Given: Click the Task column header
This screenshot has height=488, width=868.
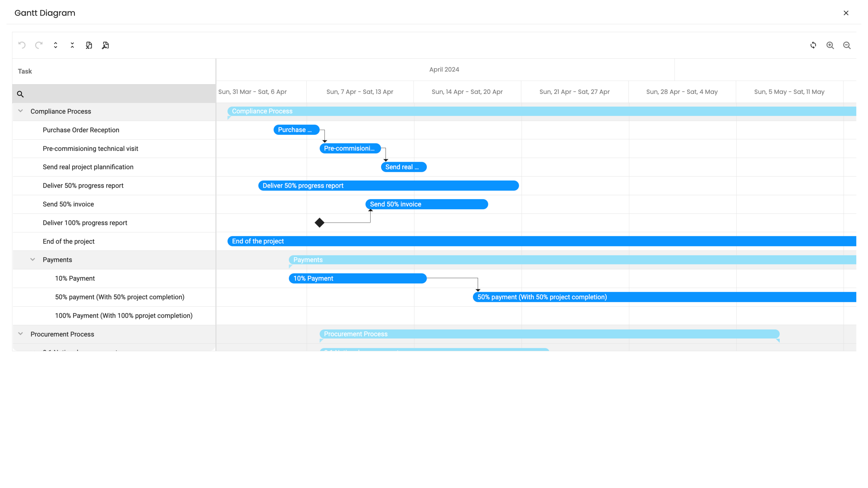Looking at the screenshot, I should 114,71.
